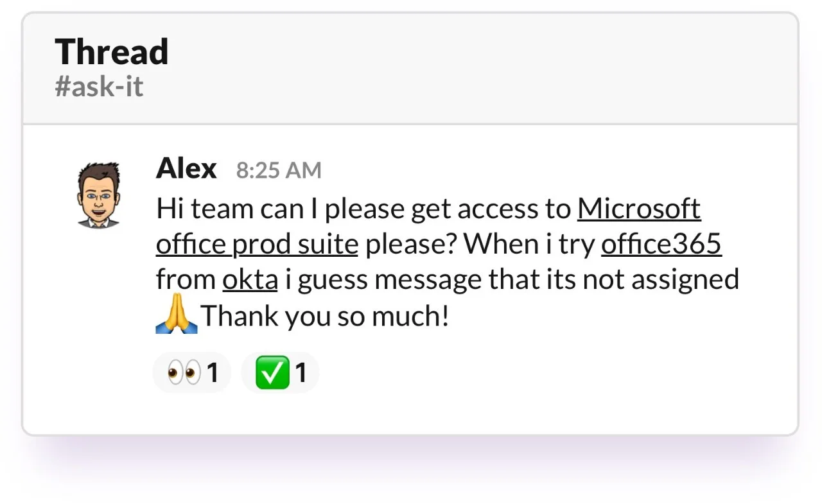Open the "office prod suite" link text
The height and width of the screenshot is (504, 822).
click(x=257, y=245)
